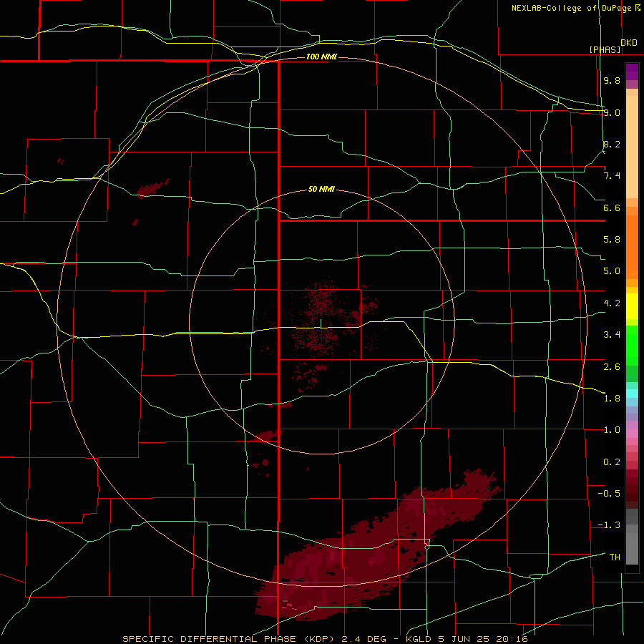Image resolution: width=644 pixels, height=644 pixels.
Task: Select the 100 NMI range ring label
Action: coord(321,57)
